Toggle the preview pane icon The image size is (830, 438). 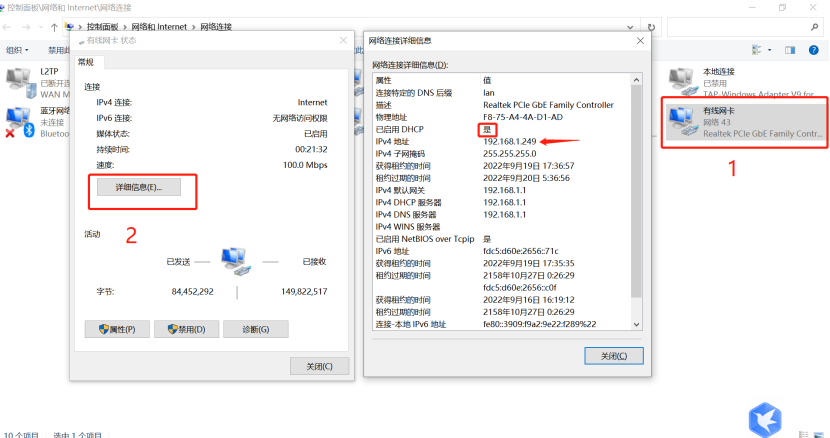790,50
